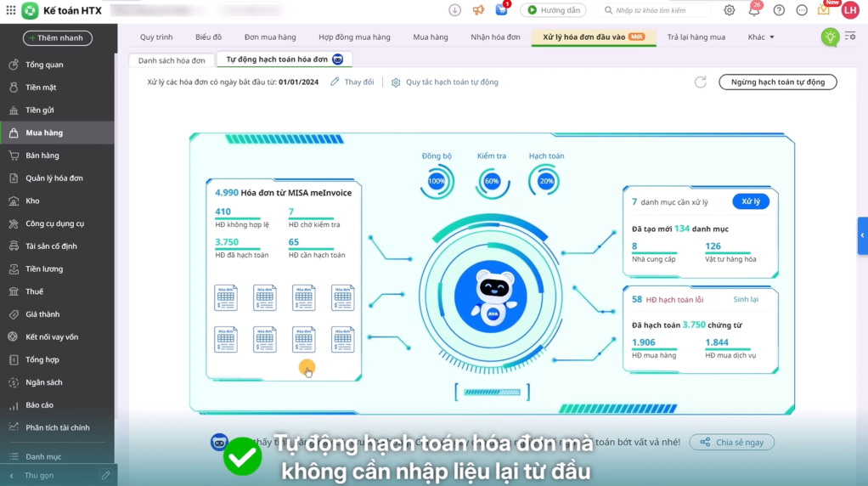
Task: Click the AVA robot in the center
Action: 491,297
